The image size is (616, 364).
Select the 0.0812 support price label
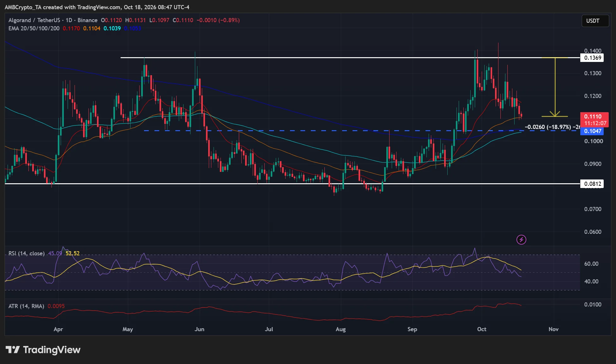coord(592,184)
